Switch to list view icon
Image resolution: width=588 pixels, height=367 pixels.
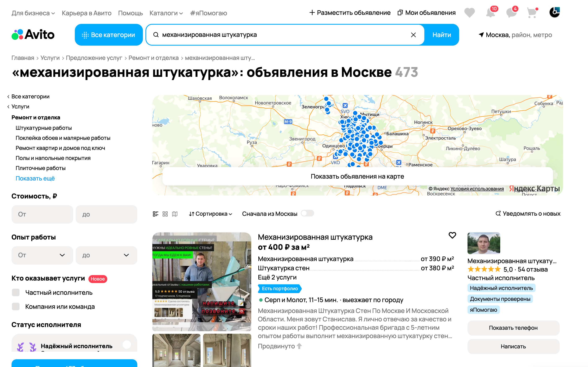[x=155, y=214]
